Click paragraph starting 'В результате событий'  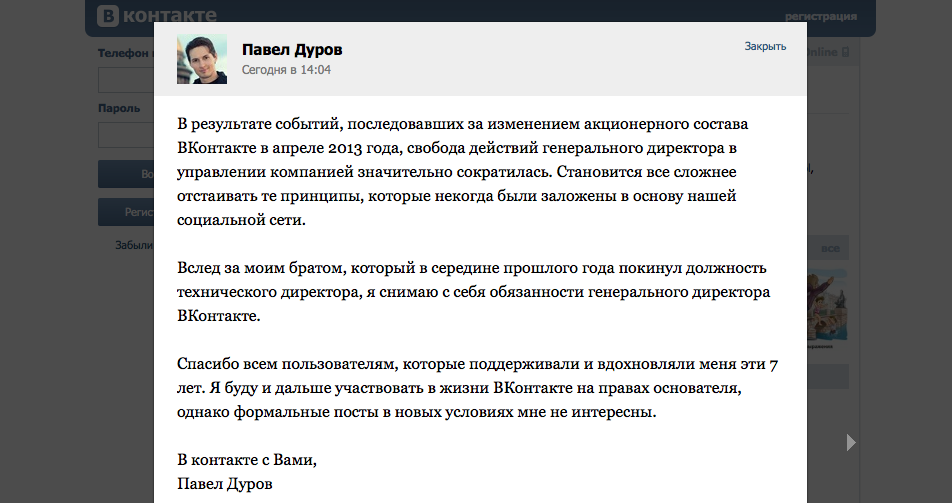point(465,171)
